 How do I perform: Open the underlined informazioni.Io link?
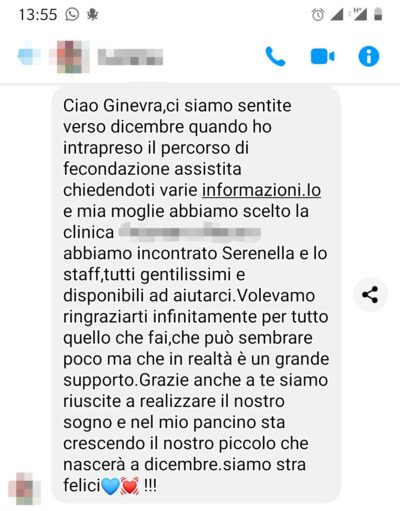[x=261, y=190]
